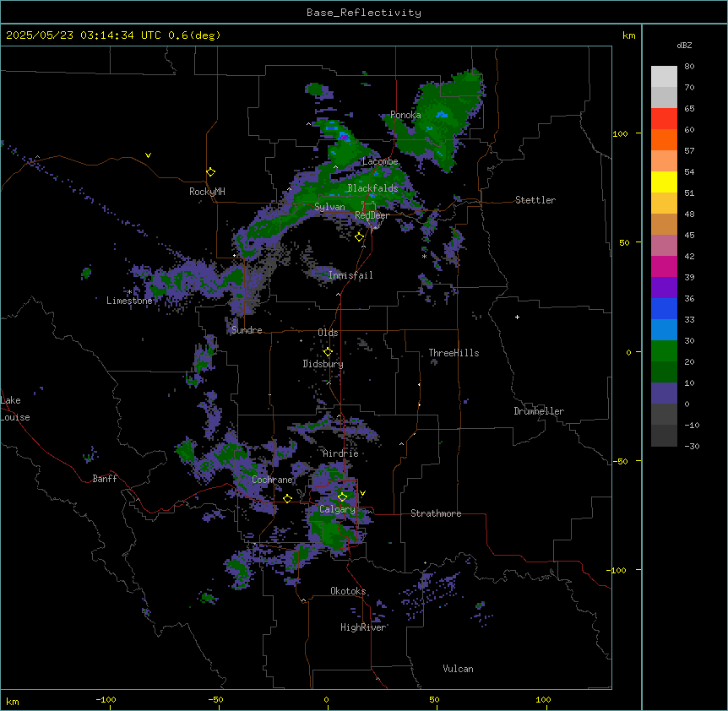
Task: Click the Lacombe city label
Action: pos(380,161)
